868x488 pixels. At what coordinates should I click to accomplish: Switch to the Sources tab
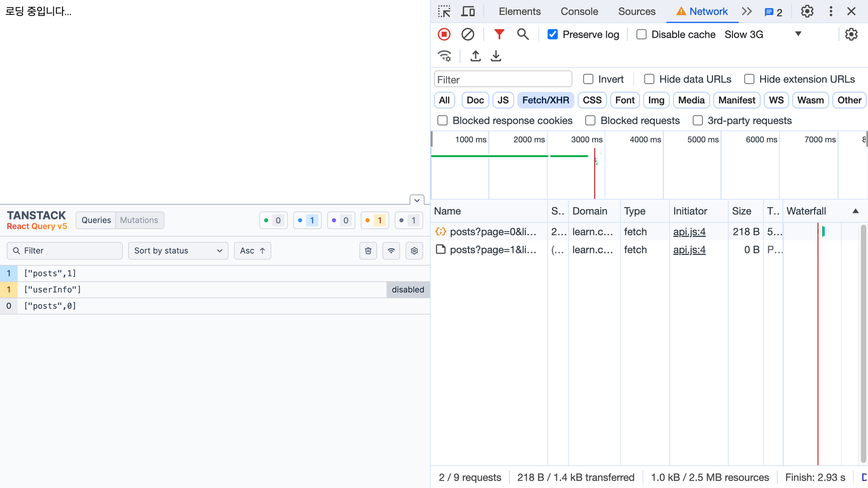tap(637, 11)
